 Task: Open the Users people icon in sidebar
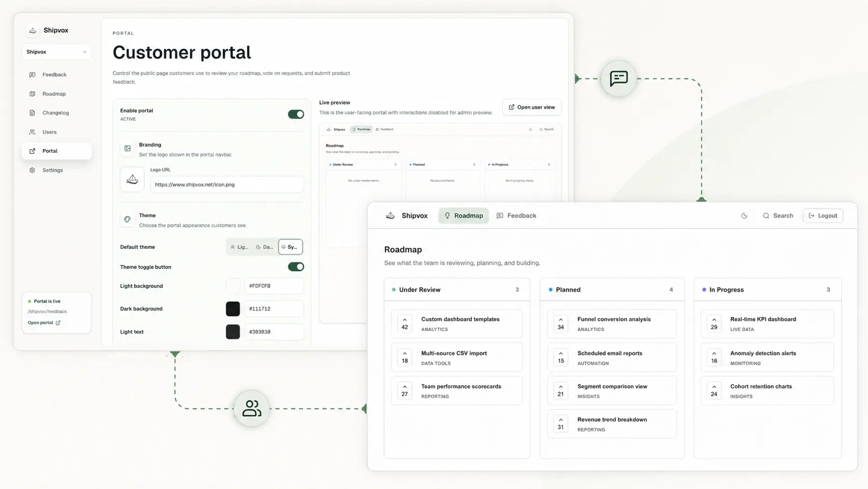click(32, 132)
